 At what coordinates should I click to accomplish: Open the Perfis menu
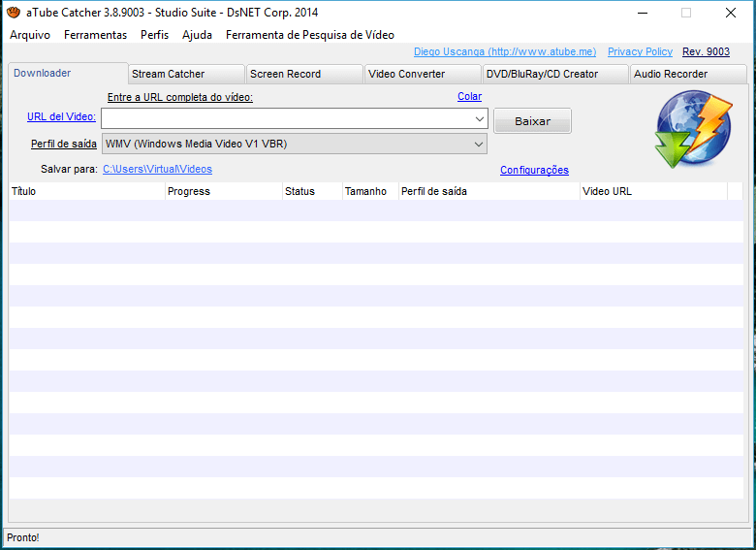[x=154, y=35]
